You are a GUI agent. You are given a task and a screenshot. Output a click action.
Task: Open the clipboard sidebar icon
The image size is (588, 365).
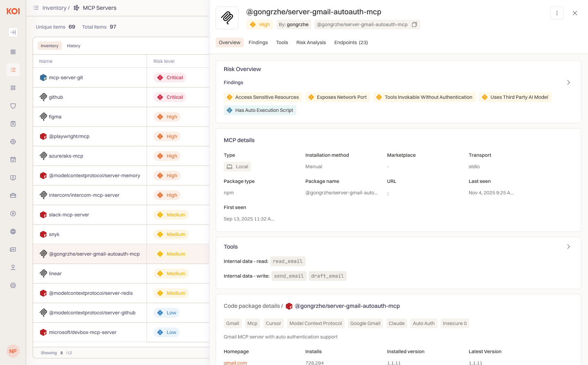coord(13,124)
